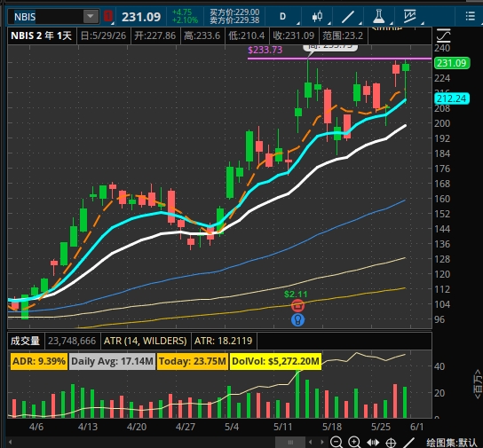
Task: Click the Daily Avg: 17.14M label
Action: pos(112,361)
